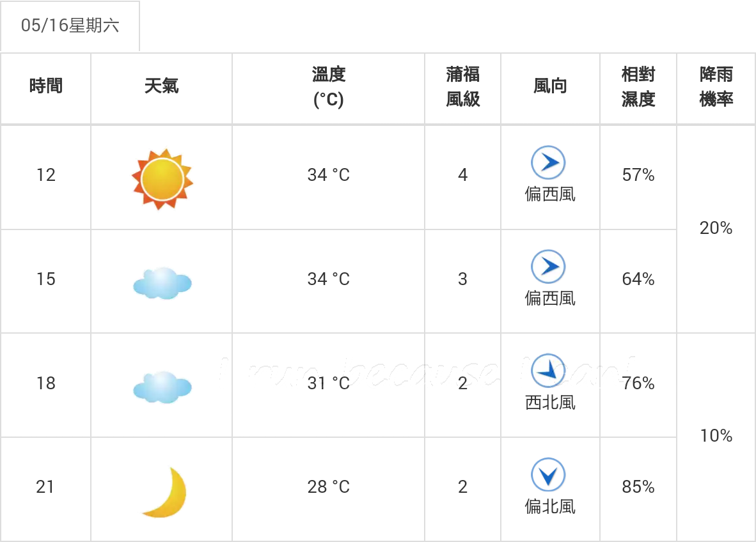Click the north wind downward arrow icon
The width and height of the screenshot is (756, 542).
click(x=548, y=475)
